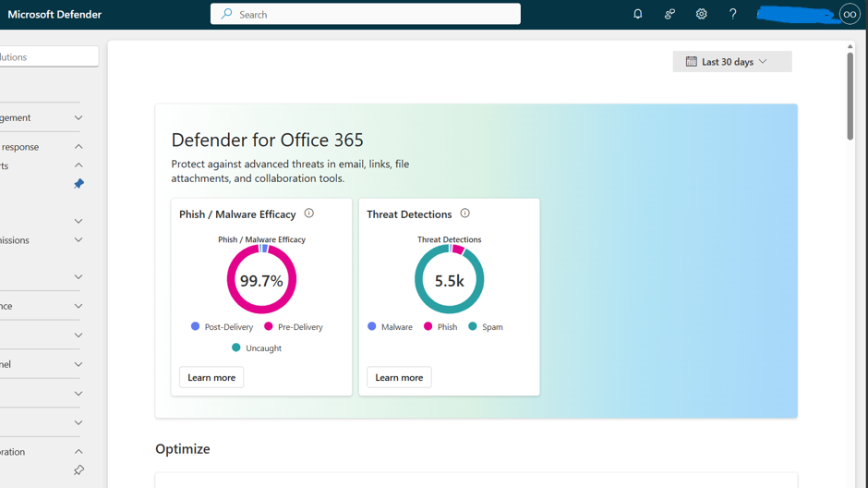This screenshot has height=488, width=868.
Task: Toggle the Uncaught legend swatch
Action: click(x=235, y=348)
